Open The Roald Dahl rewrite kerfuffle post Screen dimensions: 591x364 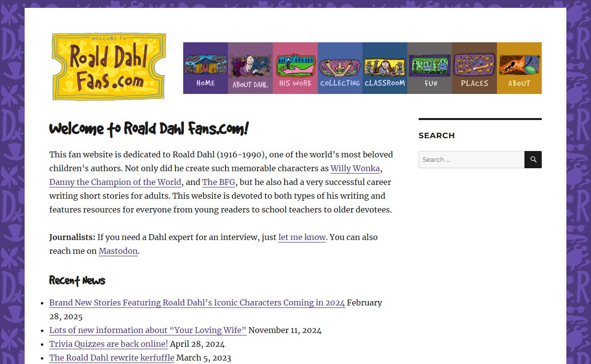coord(112,358)
